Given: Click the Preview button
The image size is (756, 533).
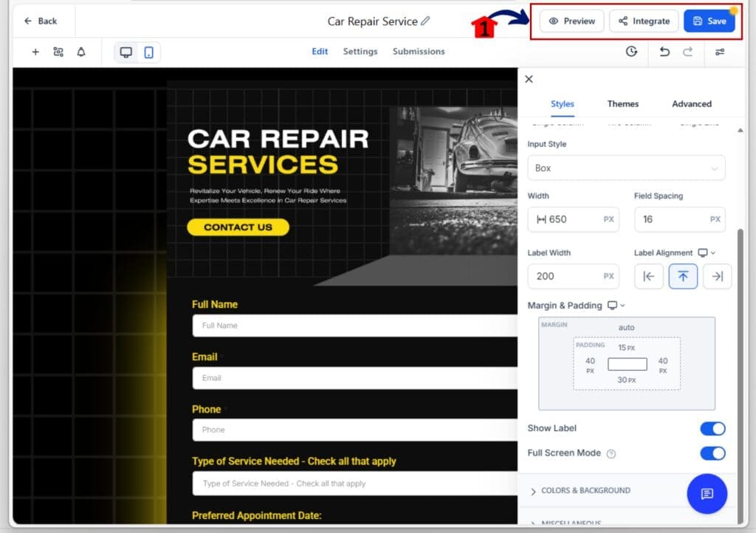Looking at the screenshot, I should tap(572, 21).
